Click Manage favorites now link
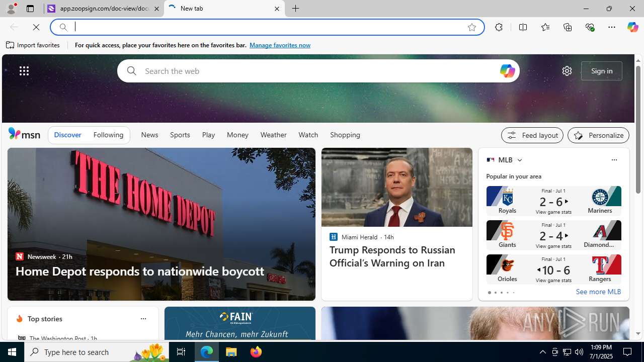644x362 pixels. point(280,45)
